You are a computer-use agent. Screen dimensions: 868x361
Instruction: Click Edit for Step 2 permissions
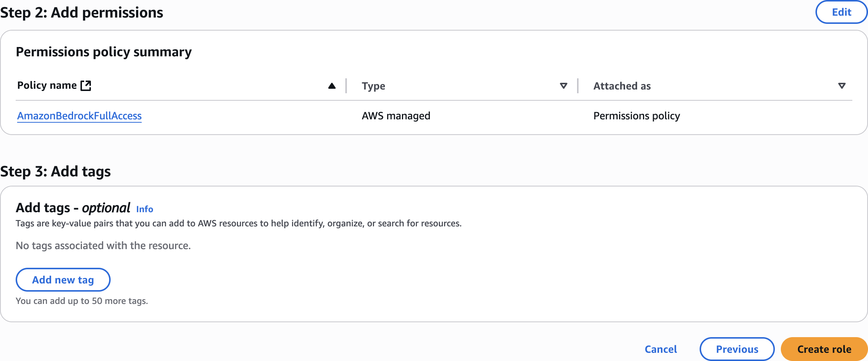[842, 12]
